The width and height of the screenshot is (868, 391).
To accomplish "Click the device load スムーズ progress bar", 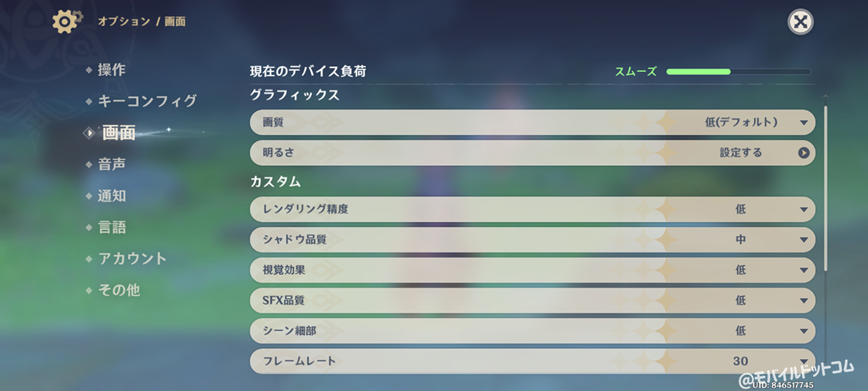I will coord(738,72).
